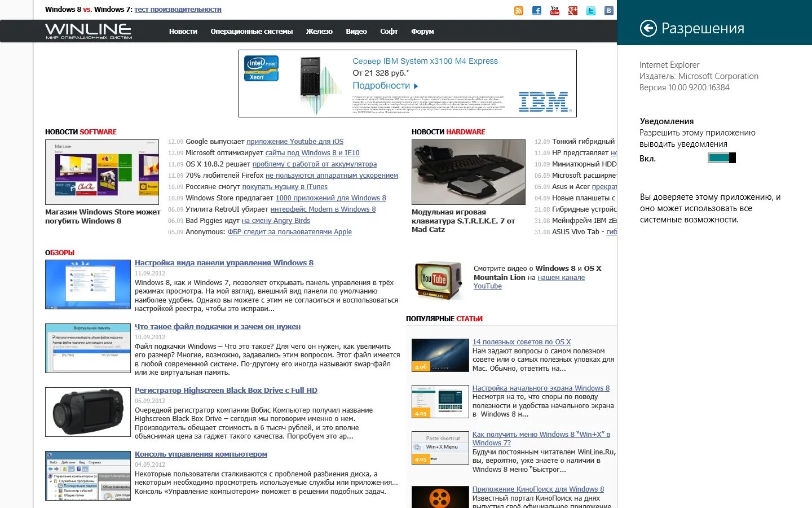Click the Windows Store news thumbnail

tap(102, 172)
